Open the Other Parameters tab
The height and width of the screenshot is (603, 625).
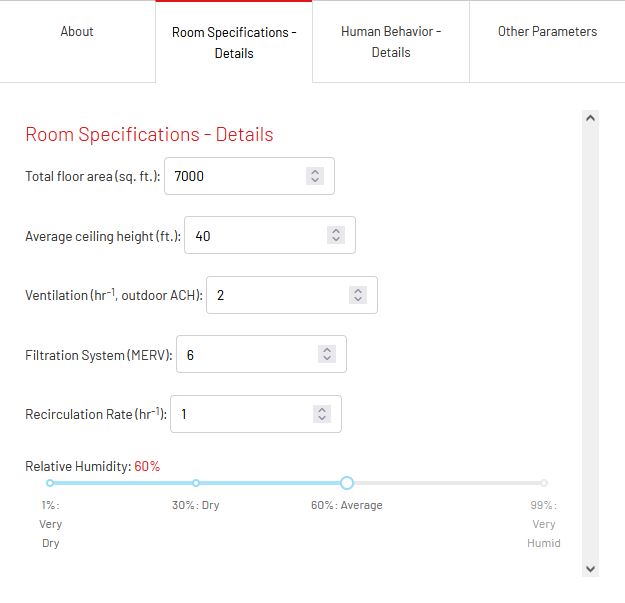click(x=547, y=31)
